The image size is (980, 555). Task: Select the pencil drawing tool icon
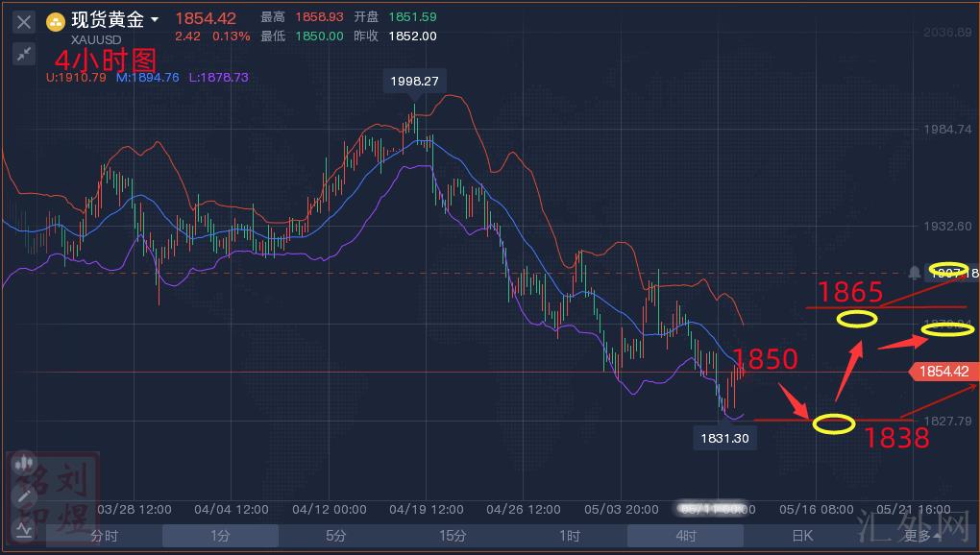(24, 496)
